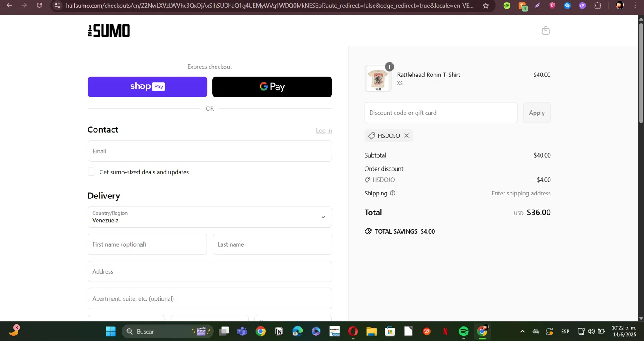Click the Enter shipping address text
Viewport: 644px width, 341px height.
(x=521, y=193)
